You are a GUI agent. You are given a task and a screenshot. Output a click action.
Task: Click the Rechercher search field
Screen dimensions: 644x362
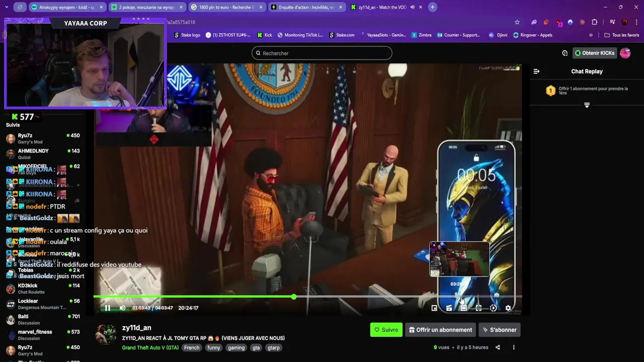(322, 53)
